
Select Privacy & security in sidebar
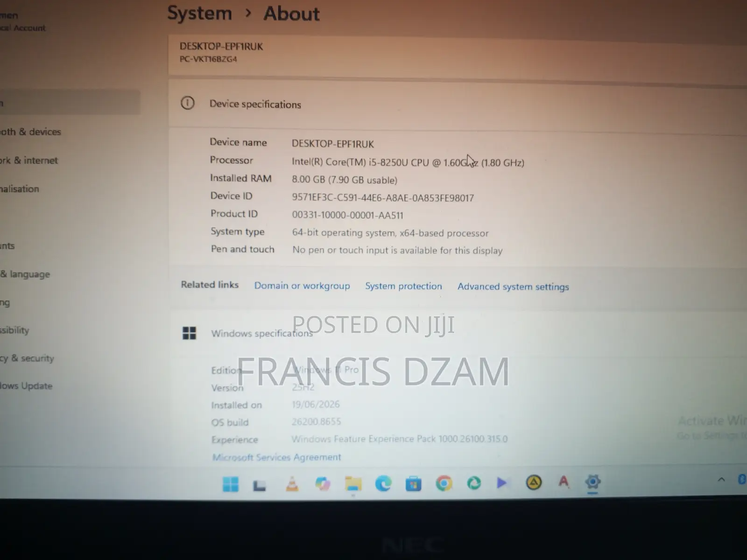[x=27, y=358]
